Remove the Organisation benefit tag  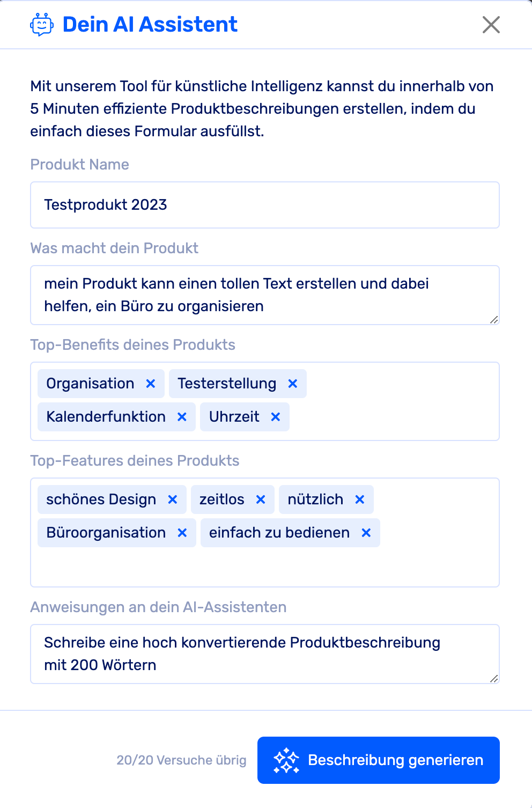pos(151,384)
